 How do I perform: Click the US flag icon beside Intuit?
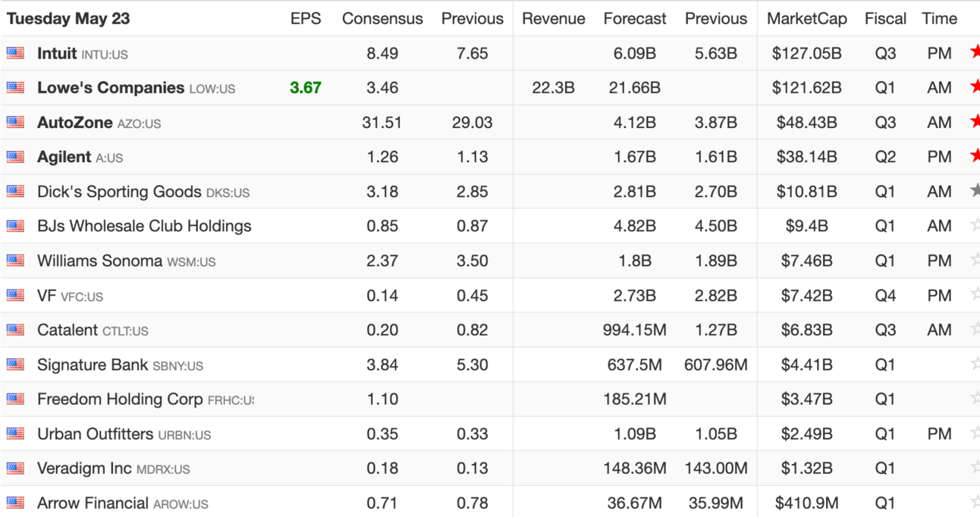click(x=15, y=53)
